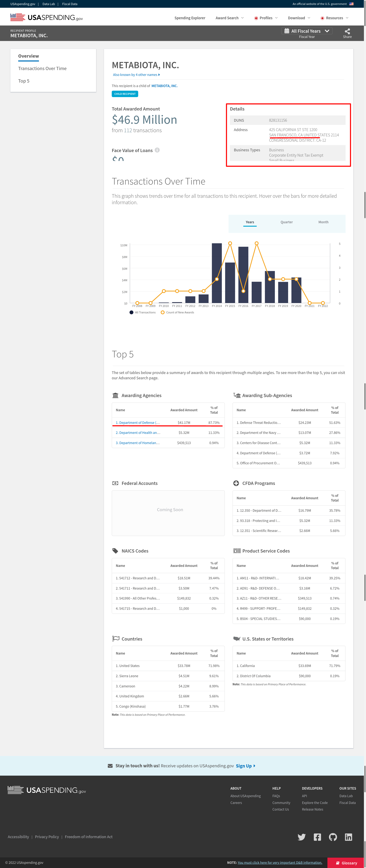Open Department of Homeland awarding agency link
The width and height of the screenshot is (366, 868).
click(138, 443)
